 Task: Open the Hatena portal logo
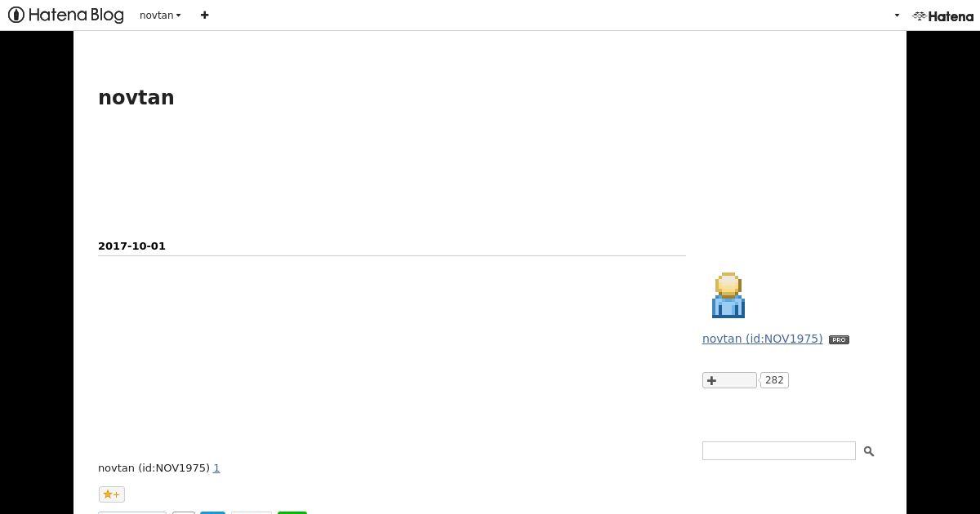pyautogui.click(x=942, y=16)
